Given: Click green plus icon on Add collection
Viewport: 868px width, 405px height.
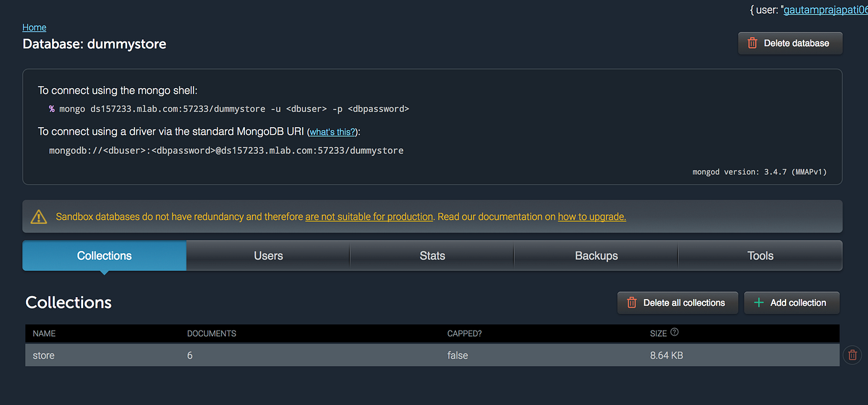Looking at the screenshot, I should [x=758, y=303].
